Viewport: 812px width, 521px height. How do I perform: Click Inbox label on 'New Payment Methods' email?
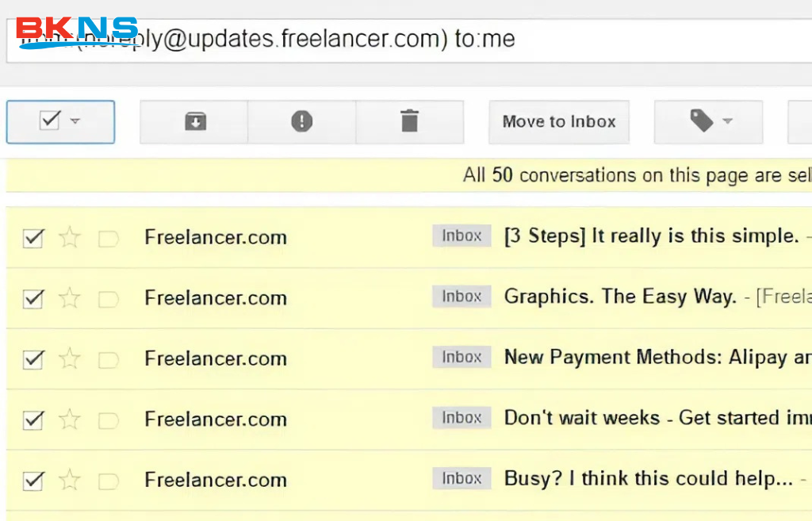(x=462, y=358)
